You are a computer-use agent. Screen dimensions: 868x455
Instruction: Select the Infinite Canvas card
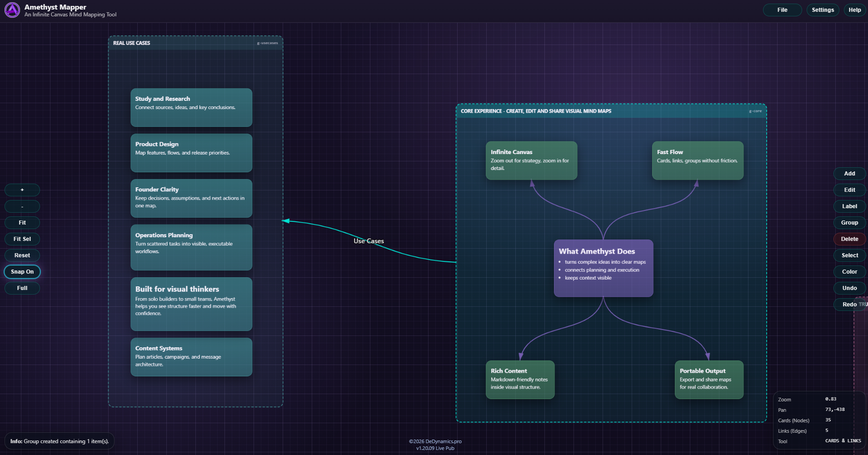click(531, 160)
